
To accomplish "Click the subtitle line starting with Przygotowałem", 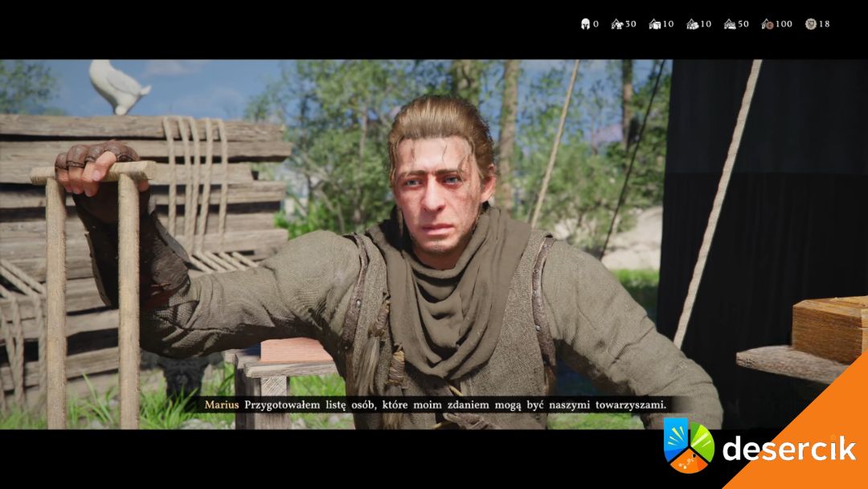I will coord(455,405).
